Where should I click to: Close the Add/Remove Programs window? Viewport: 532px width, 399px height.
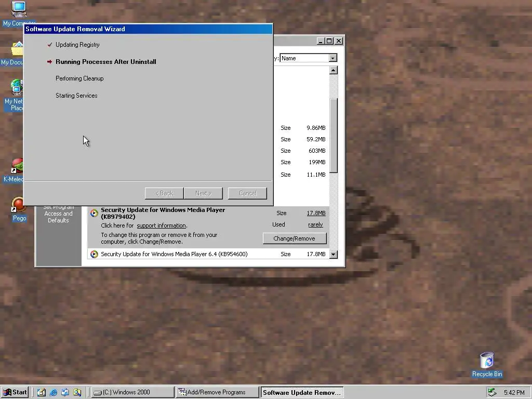[x=339, y=41]
